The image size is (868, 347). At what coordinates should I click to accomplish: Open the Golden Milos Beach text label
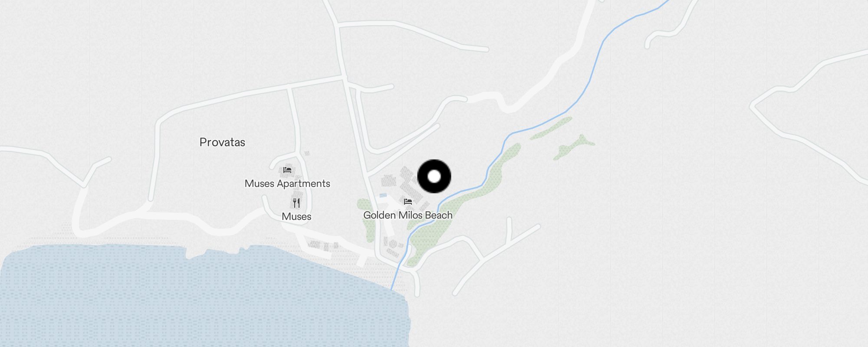tap(408, 215)
